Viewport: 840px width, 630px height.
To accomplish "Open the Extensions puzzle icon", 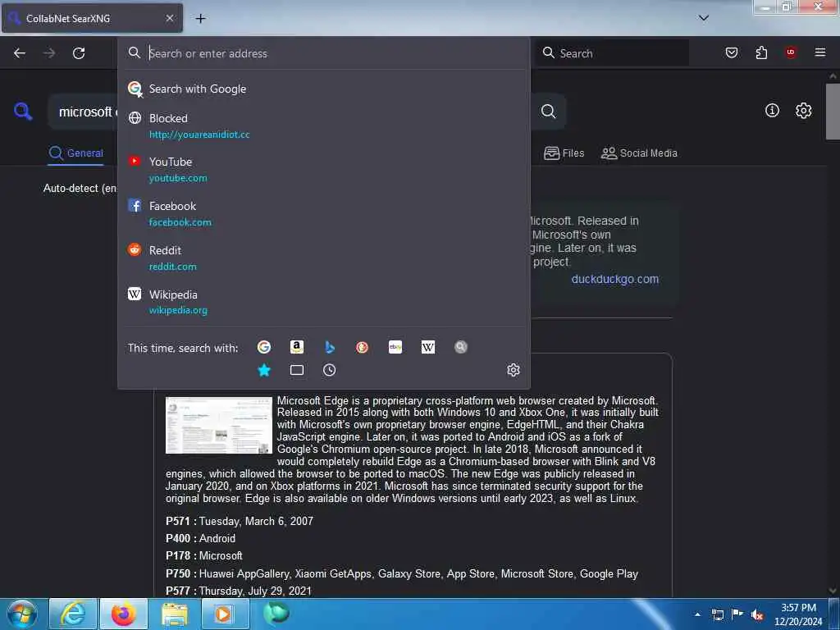I will tap(761, 52).
